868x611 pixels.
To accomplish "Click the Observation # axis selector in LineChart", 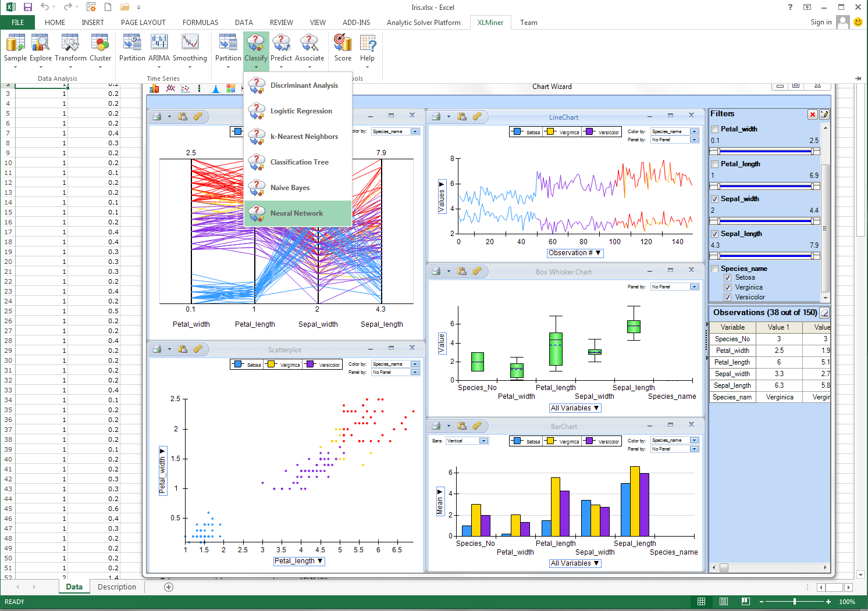I will pyautogui.click(x=575, y=253).
